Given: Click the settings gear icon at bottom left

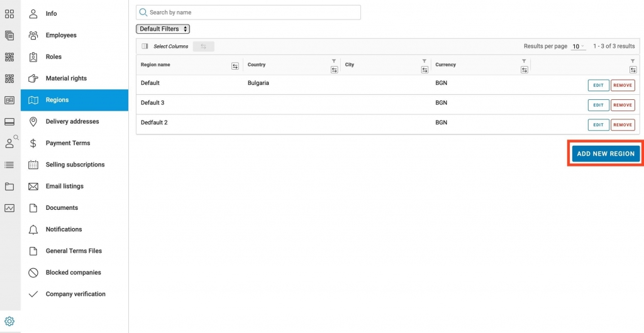Looking at the screenshot, I should tap(9, 321).
